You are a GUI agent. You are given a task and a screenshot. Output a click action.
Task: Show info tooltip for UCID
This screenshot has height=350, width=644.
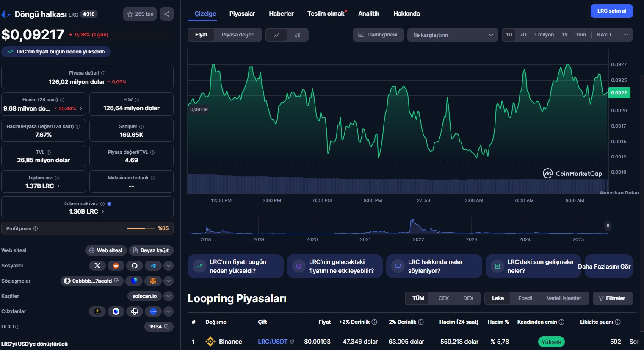pos(17,327)
